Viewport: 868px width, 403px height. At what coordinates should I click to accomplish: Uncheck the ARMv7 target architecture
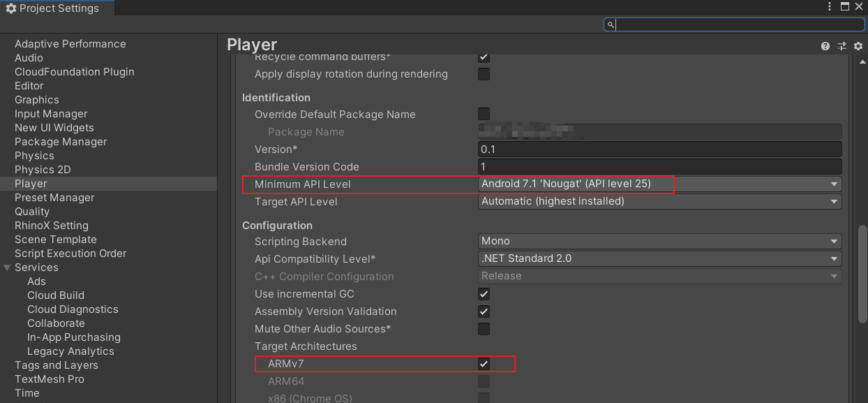tap(484, 364)
